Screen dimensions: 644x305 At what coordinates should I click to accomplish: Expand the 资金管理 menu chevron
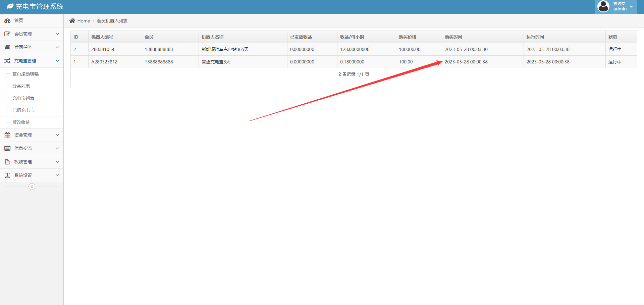[57, 135]
